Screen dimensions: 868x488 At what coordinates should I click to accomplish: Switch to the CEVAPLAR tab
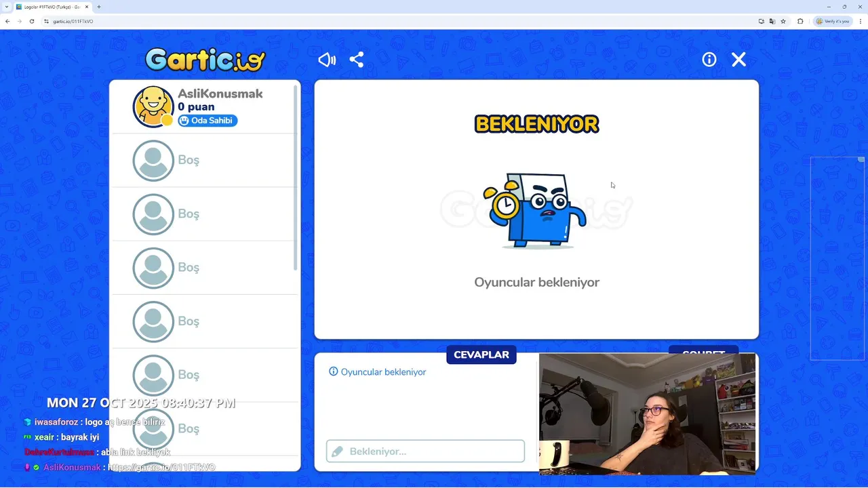coord(481,354)
